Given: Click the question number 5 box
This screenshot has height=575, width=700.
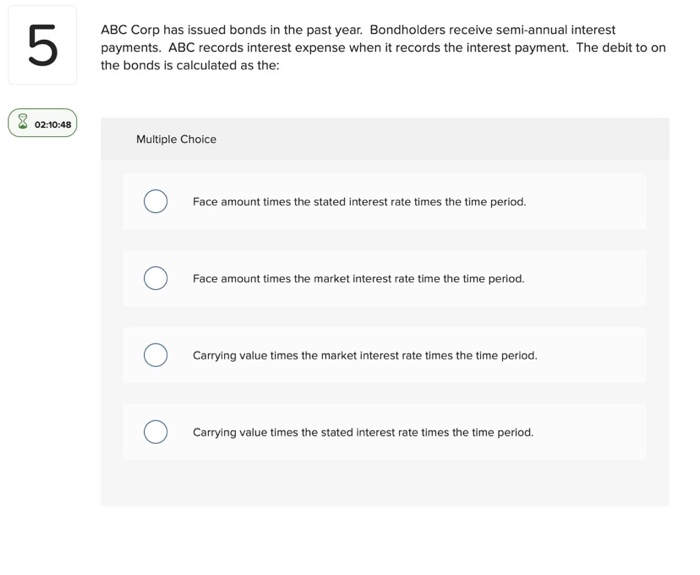Looking at the screenshot, I should point(42,46).
